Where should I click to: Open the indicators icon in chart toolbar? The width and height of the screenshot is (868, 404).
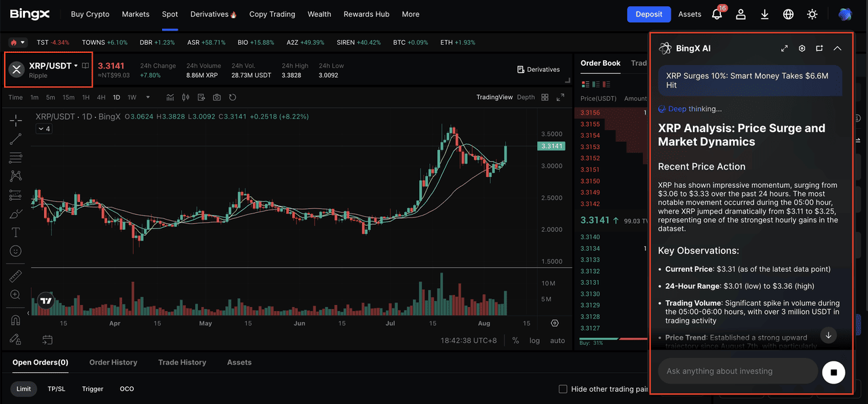[x=170, y=98]
